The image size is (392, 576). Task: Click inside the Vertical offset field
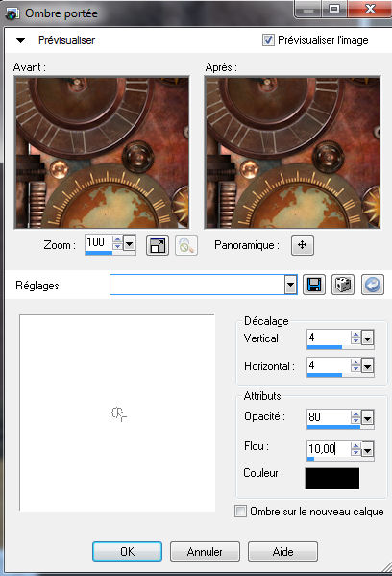coord(329,338)
